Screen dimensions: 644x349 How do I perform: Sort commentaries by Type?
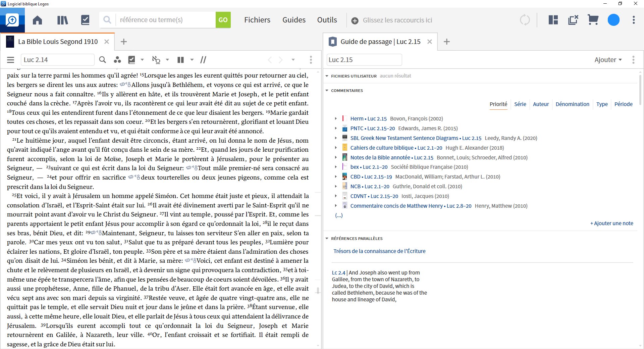click(602, 104)
